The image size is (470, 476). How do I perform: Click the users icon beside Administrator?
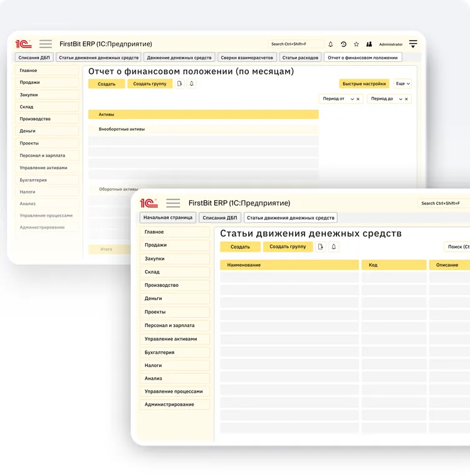pyautogui.click(x=369, y=44)
